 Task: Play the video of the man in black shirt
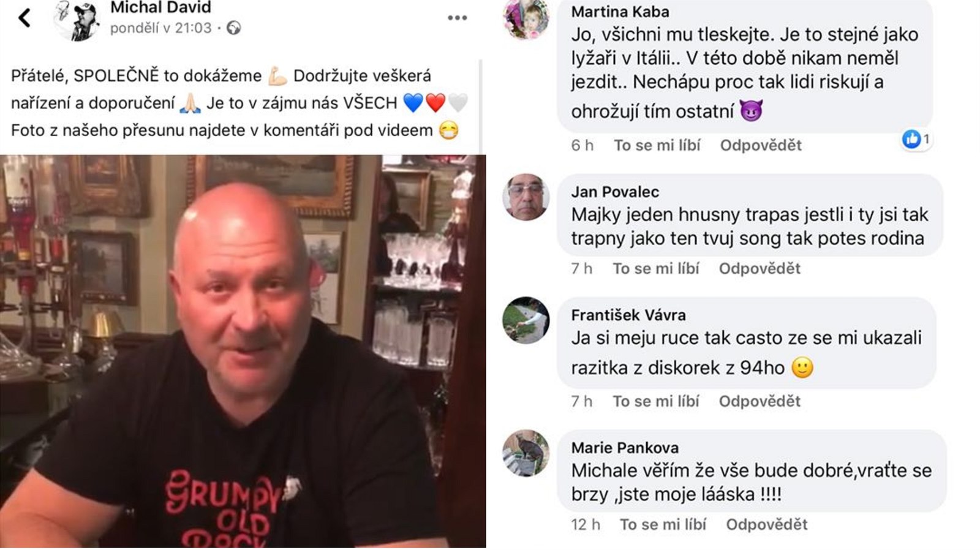point(243,351)
